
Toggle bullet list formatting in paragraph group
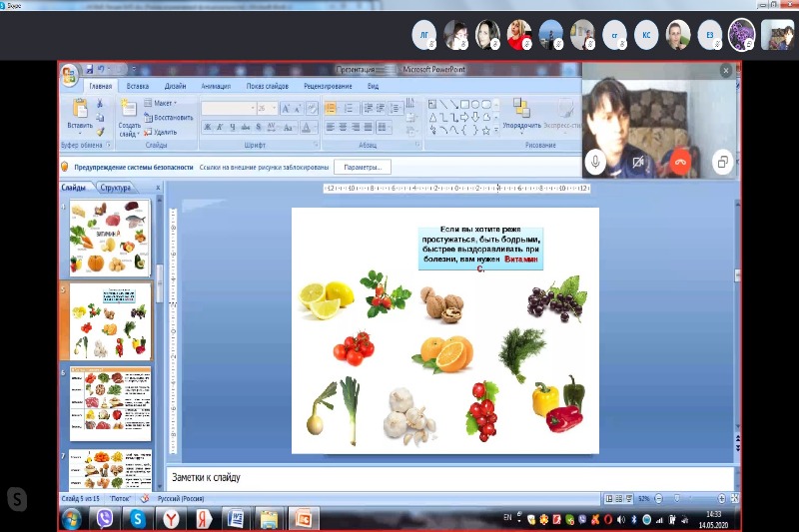[331, 108]
